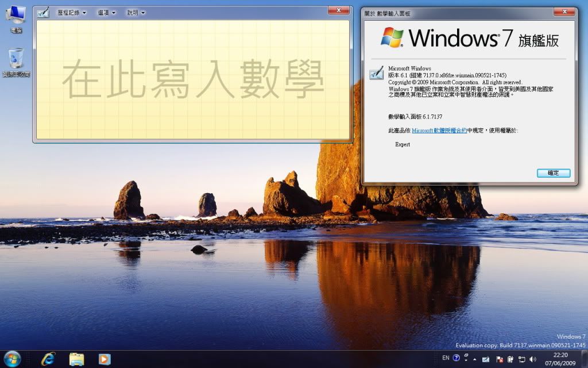Close the About Math Input Panel dialog
This screenshot has height=368, width=588.
pyautogui.click(x=564, y=12)
